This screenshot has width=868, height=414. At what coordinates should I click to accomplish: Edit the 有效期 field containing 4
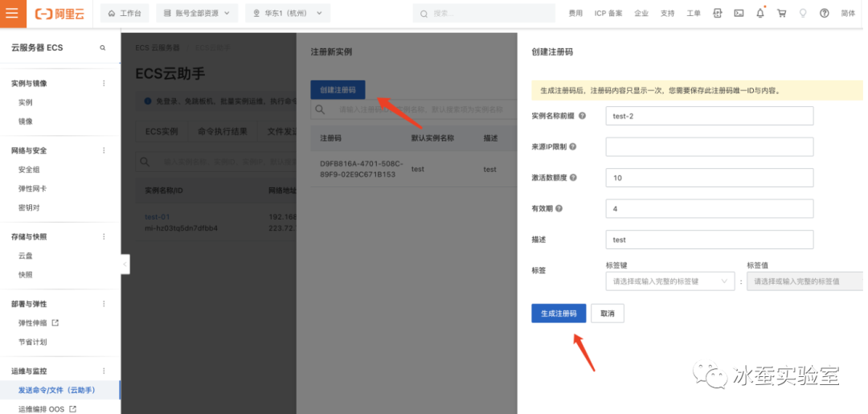[x=710, y=209]
